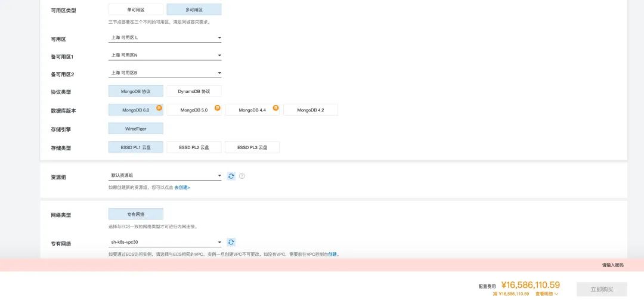
Task: Open the sh-k8s-vpc30 network dropdown
Action: (165, 242)
